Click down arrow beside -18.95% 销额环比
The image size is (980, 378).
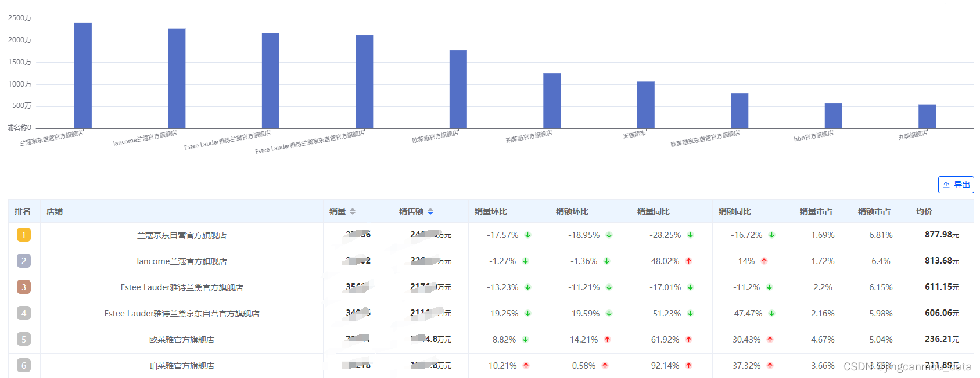pos(609,235)
